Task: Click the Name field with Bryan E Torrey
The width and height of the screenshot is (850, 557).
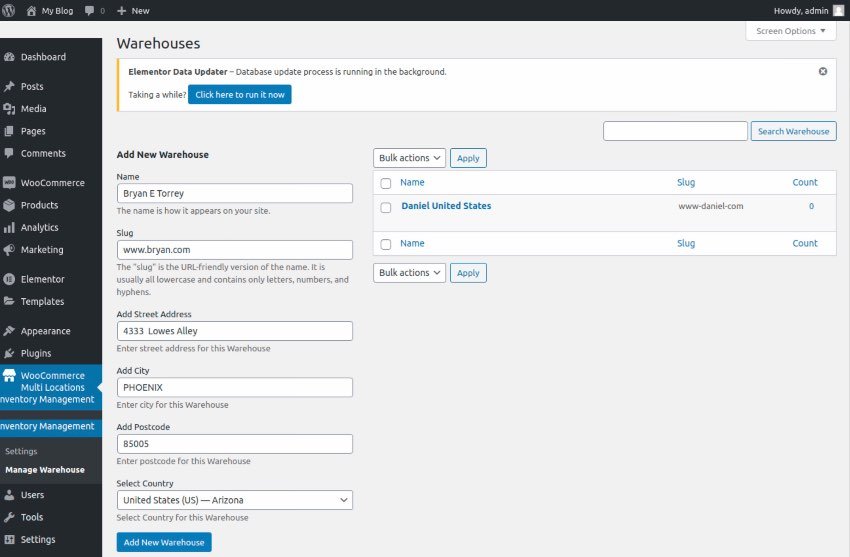Action: (x=235, y=193)
